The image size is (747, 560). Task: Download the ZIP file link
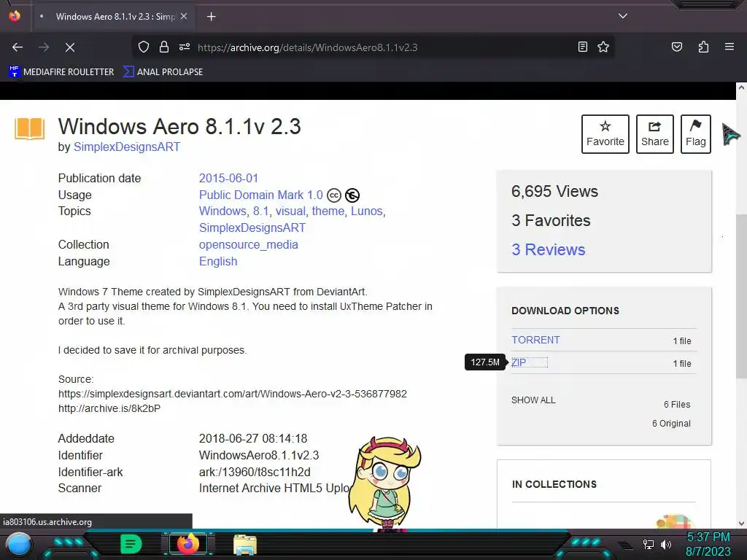pyautogui.click(x=519, y=362)
